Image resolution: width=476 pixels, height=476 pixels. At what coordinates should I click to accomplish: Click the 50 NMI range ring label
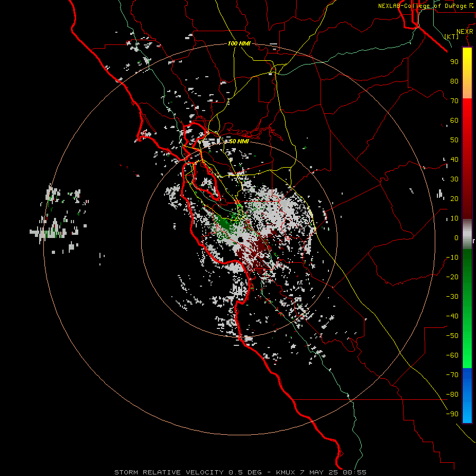(x=239, y=141)
